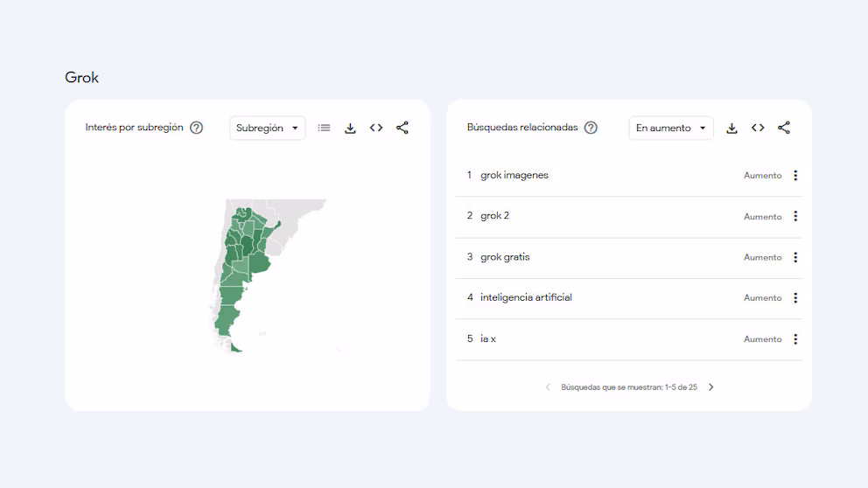Screen dimensions: 868x488
Task: Click the grok imagenes related search
Action: click(x=514, y=176)
